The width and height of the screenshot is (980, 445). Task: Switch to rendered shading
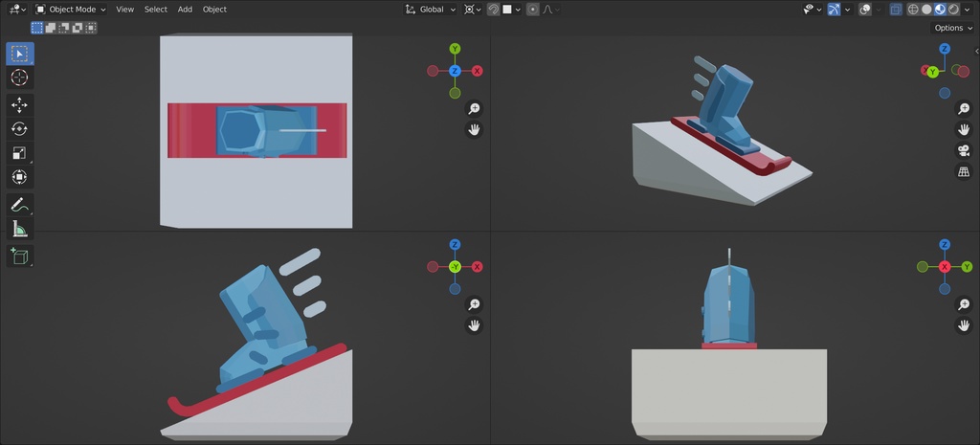pos(952,10)
